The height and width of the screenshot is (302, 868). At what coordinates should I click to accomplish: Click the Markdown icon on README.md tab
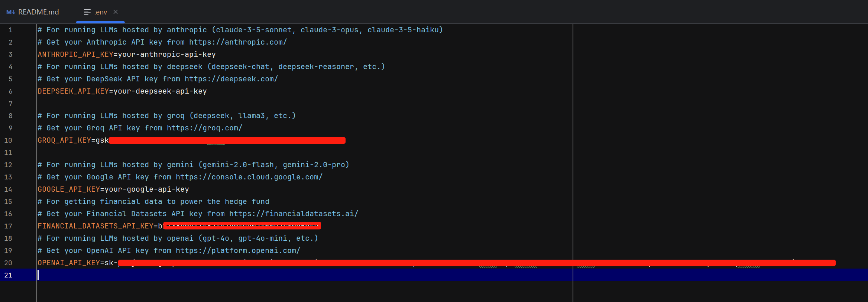(x=11, y=12)
